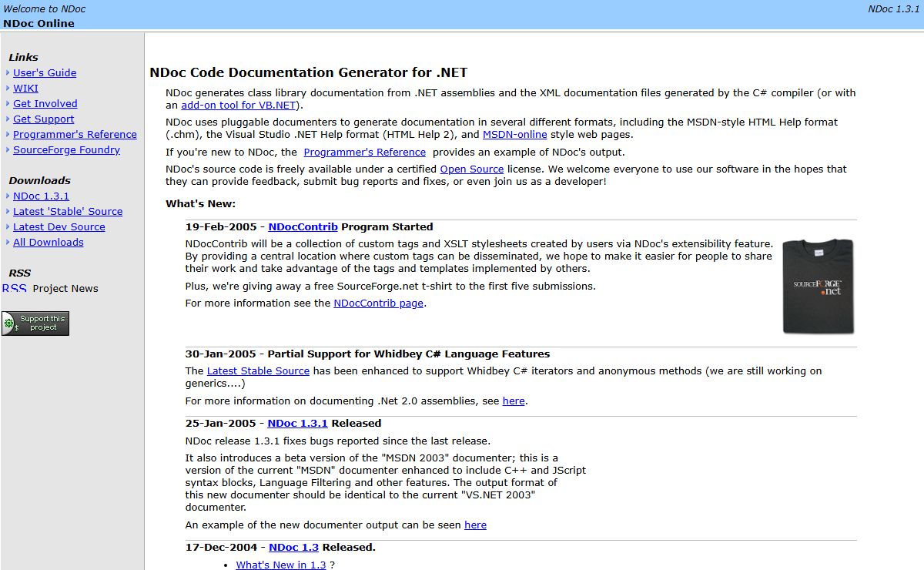Follow the Open Source license link

[x=472, y=169]
